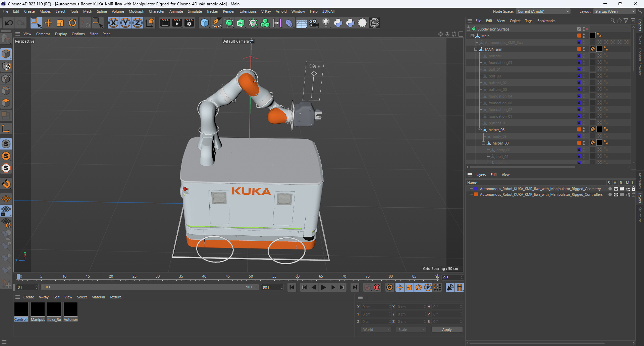Go to end of animation
The width and height of the screenshot is (644, 346).
point(355,287)
